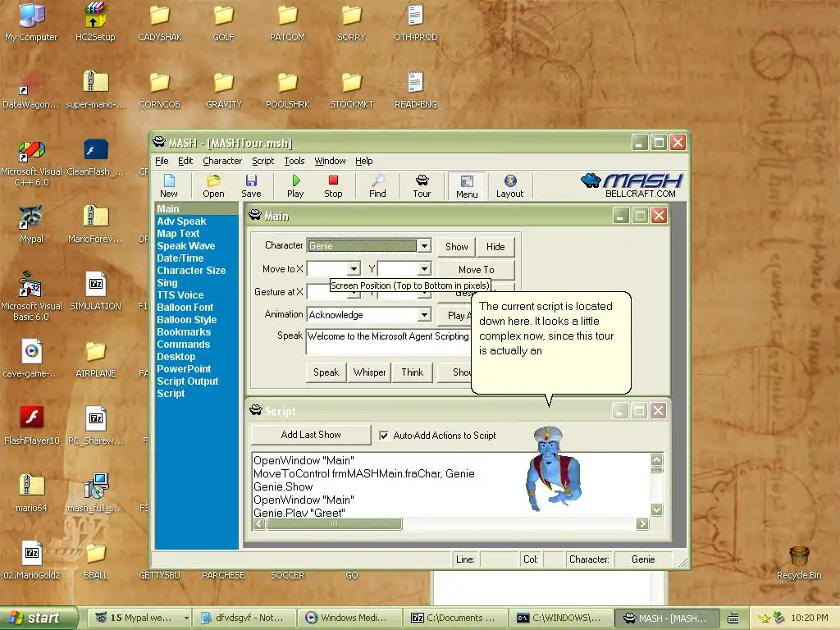Halt the script with the Stop icon
This screenshot has width=840, height=630.
[333, 186]
